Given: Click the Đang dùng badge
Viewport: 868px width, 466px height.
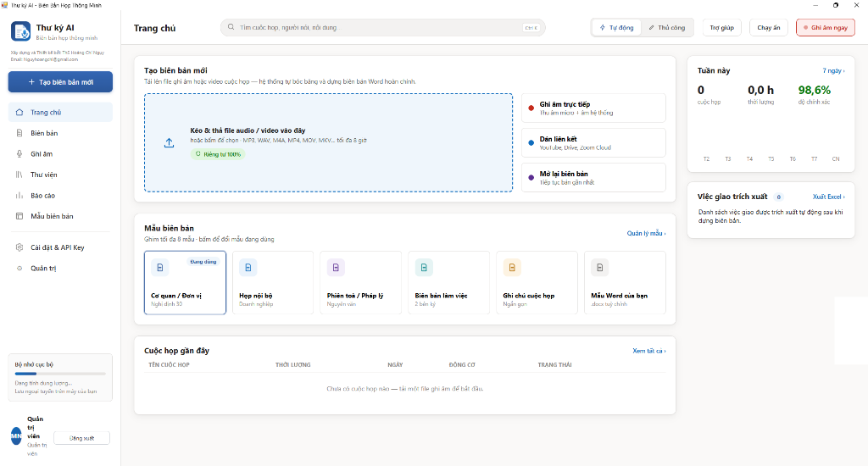Looking at the screenshot, I should tap(203, 262).
